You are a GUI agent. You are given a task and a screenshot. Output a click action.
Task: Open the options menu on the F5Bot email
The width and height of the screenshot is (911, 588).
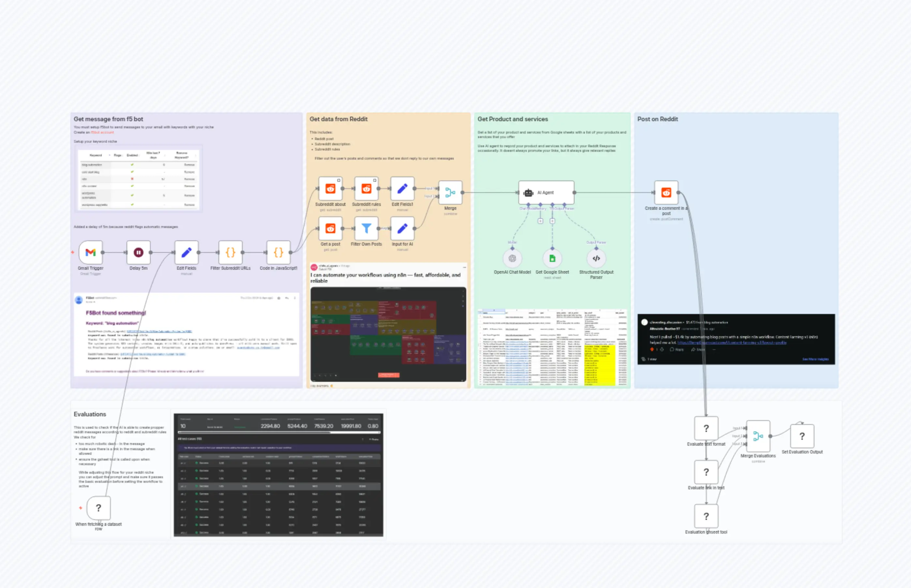point(295,298)
